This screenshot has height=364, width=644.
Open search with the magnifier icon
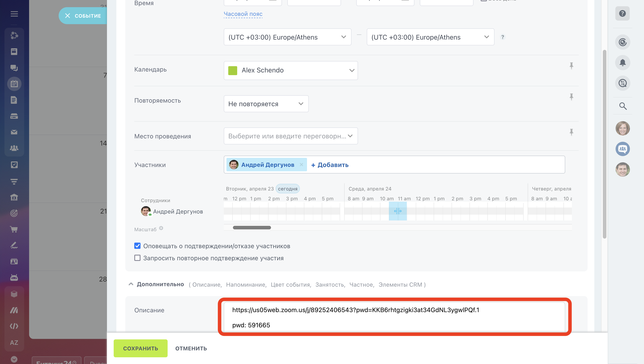[x=623, y=106]
